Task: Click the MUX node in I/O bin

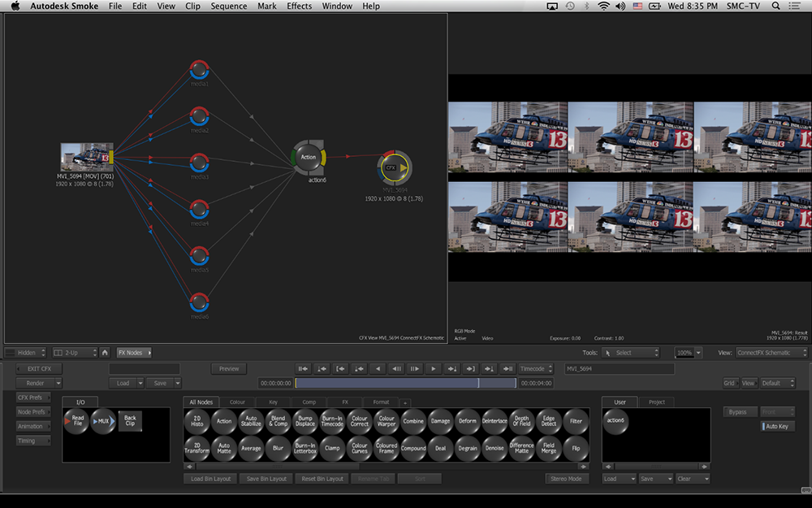Action: 103,422
